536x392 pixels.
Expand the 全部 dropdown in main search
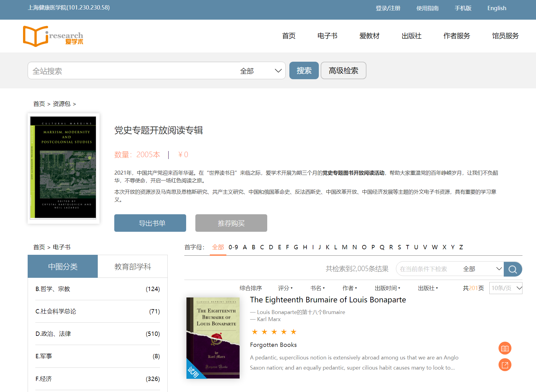pos(260,71)
